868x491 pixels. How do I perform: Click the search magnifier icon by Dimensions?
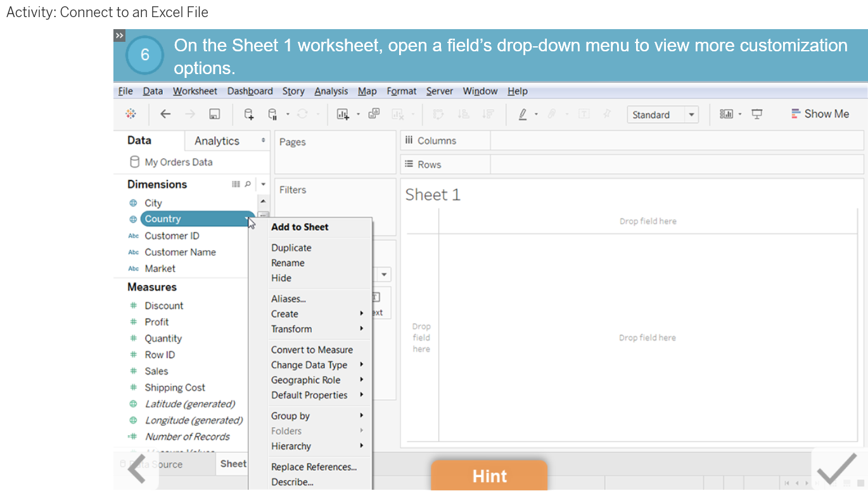click(248, 184)
